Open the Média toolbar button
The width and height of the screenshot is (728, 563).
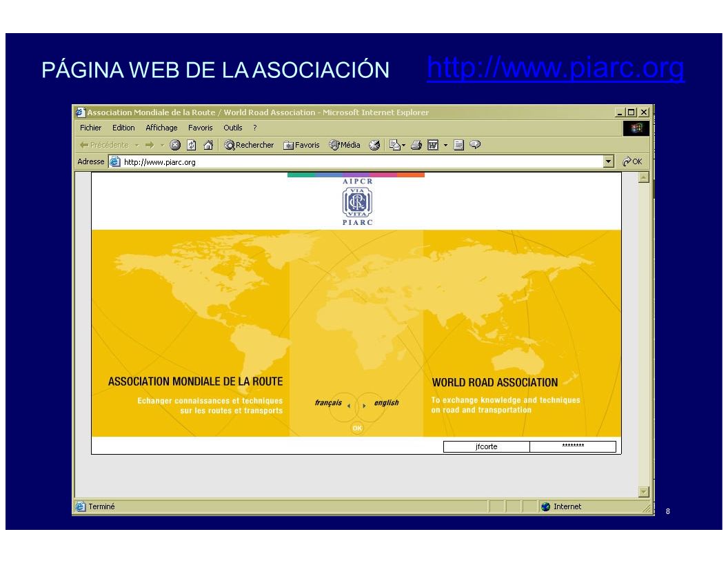[345, 145]
